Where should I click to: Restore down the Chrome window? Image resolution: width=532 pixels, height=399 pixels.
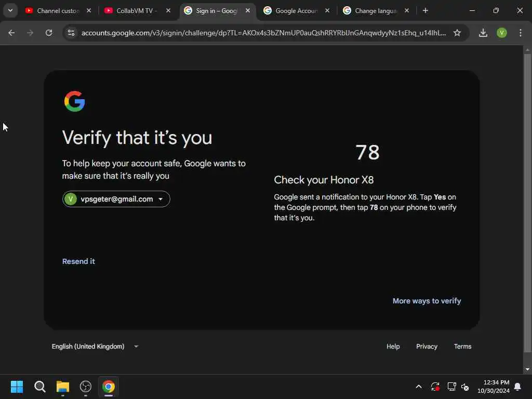click(x=496, y=10)
